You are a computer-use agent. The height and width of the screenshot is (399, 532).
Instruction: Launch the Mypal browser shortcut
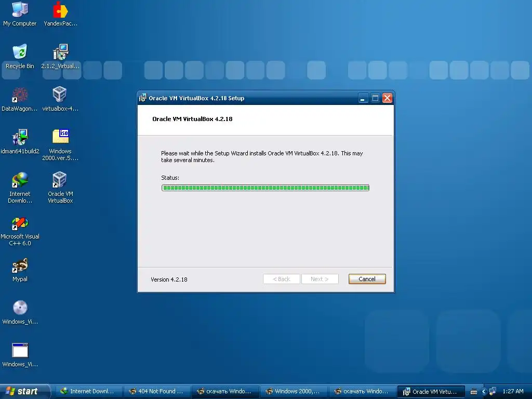[x=20, y=270]
